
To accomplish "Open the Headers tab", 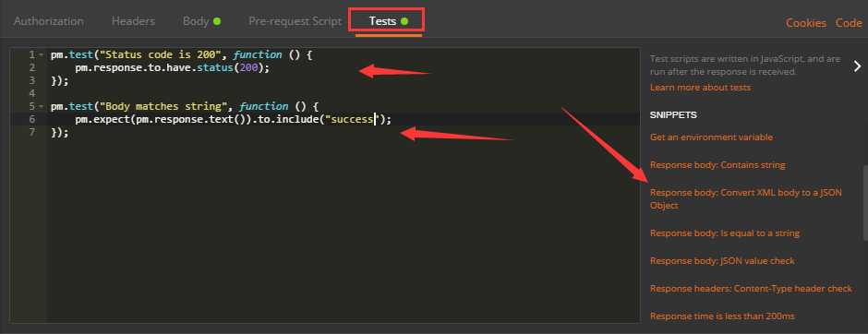I will [x=133, y=21].
